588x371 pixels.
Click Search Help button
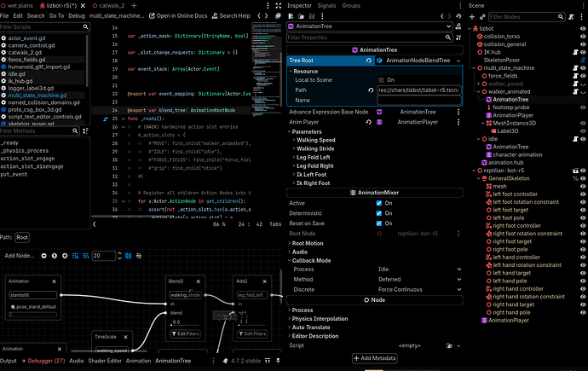[231, 15]
